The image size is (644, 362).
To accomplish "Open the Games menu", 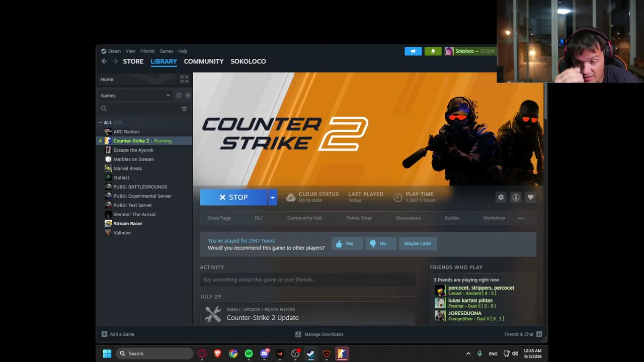I will [x=166, y=51].
